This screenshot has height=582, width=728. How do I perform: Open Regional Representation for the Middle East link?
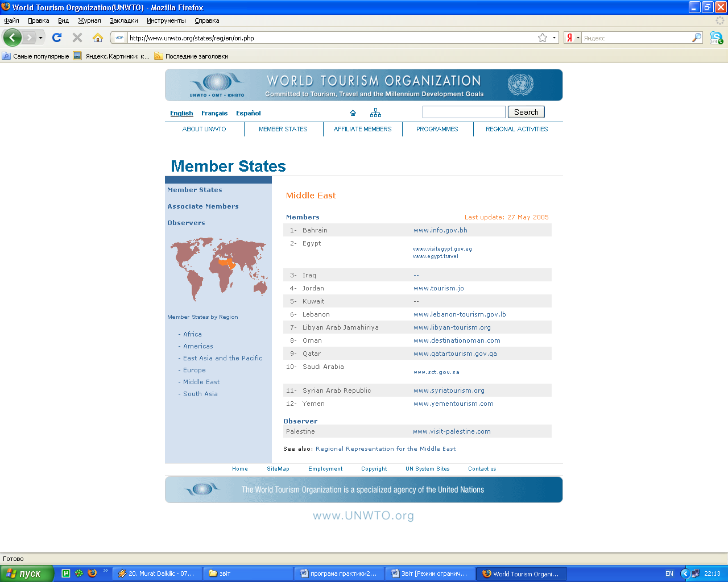click(x=386, y=448)
